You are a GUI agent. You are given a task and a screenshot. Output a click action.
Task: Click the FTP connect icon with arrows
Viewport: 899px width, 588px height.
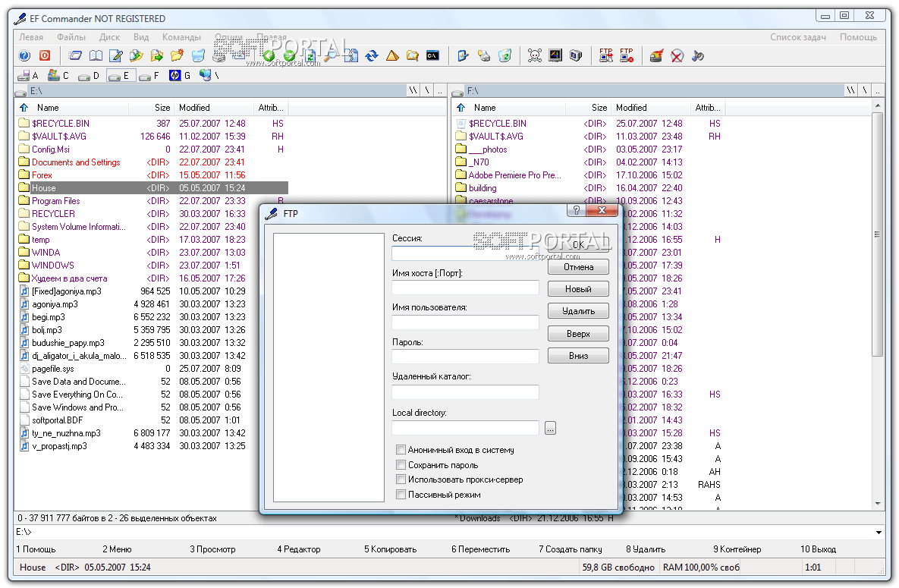pyautogui.click(x=606, y=55)
